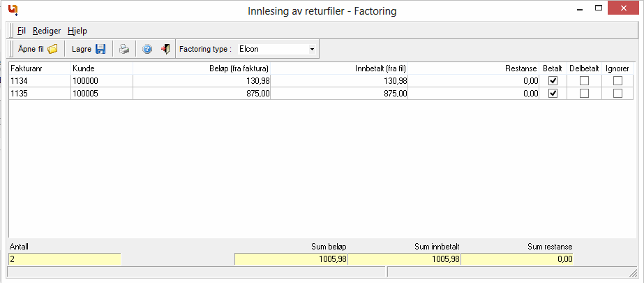Image resolution: width=644 pixels, height=283 pixels.
Task: Click the Lagre floppy disk icon
Action: pos(100,50)
